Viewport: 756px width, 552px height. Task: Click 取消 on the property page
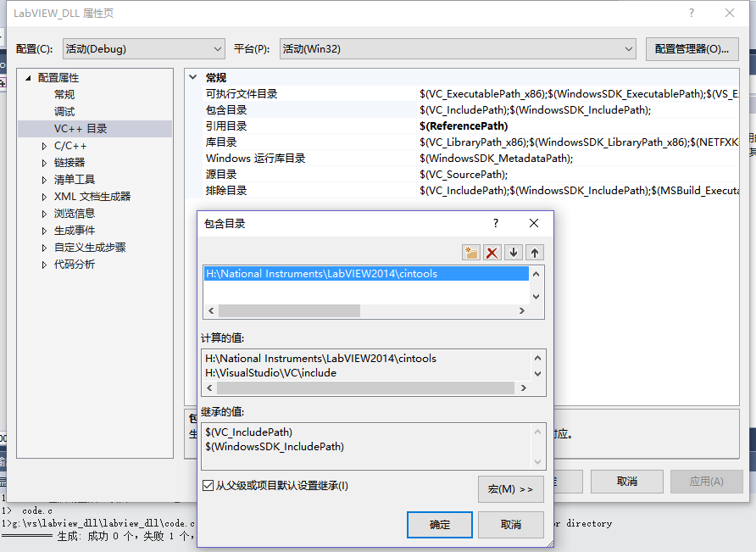click(x=627, y=482)
